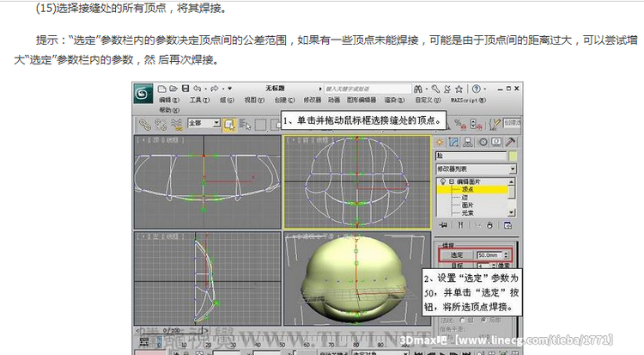This screenshot has height=355, width=644.
Task: Open the 视图(V) menu
Action: [254, 100]
